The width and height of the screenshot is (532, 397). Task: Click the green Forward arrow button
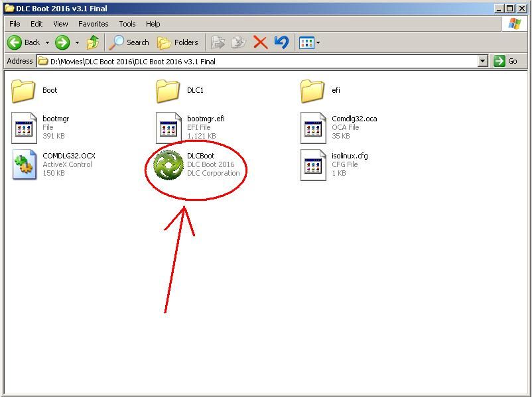(x=62, y=42)
